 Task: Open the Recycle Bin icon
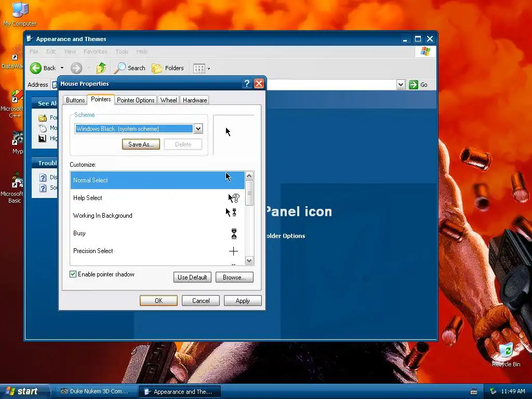(x=506, y=354)
